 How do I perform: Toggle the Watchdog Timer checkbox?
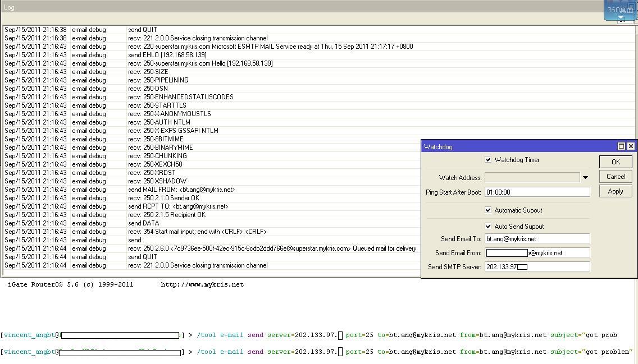[488, 160]
